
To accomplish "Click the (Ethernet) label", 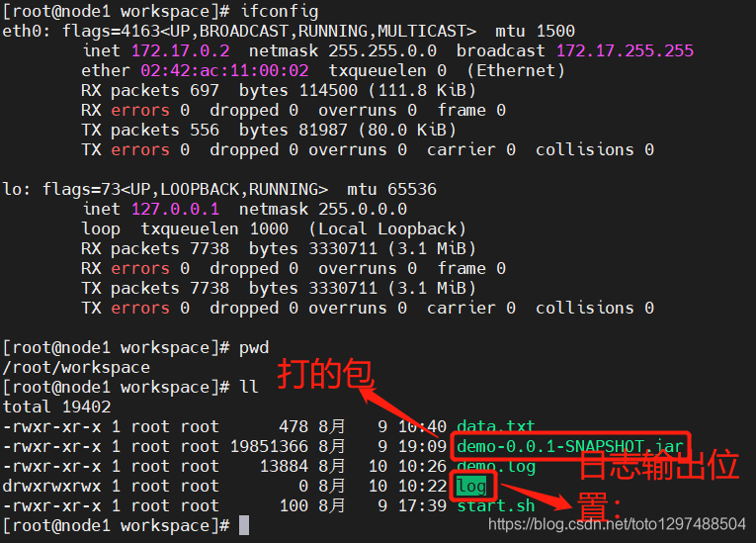I will pyautogui.click(x=516, y=70).
